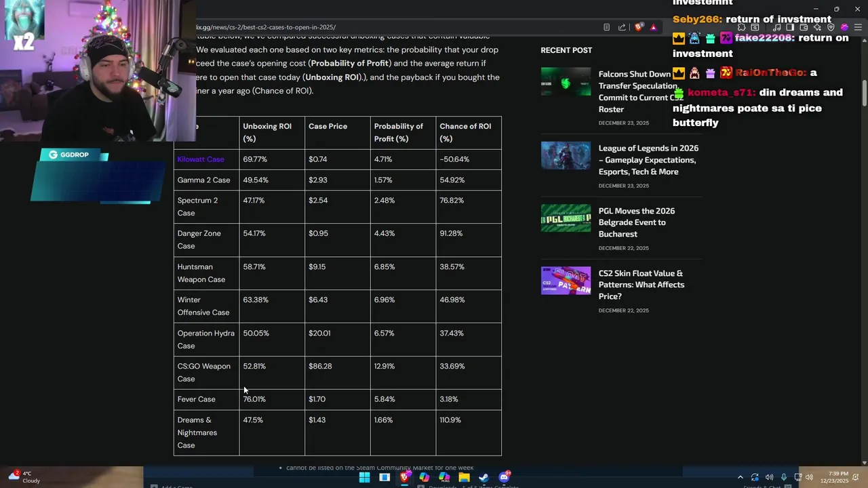The image size is (868, 488).
Task: Open Falcons Shut Down Transfer Speculation post
Action: pos(641,91)
